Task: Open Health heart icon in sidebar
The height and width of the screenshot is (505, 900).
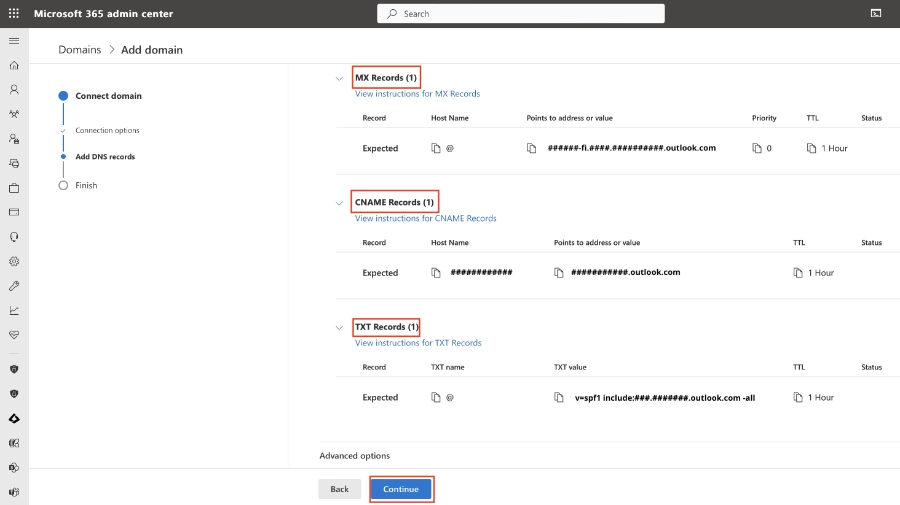Action: (14, 335)
